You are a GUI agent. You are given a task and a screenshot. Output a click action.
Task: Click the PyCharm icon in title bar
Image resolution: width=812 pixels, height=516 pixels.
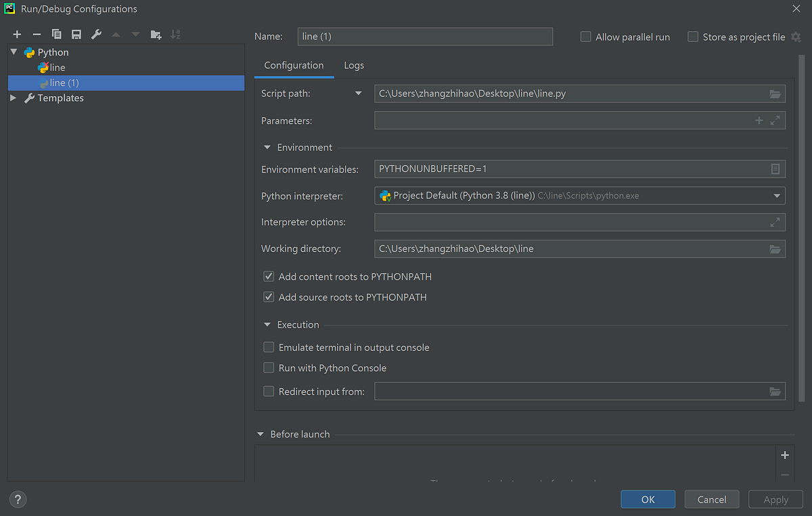(x=10, y=9)
